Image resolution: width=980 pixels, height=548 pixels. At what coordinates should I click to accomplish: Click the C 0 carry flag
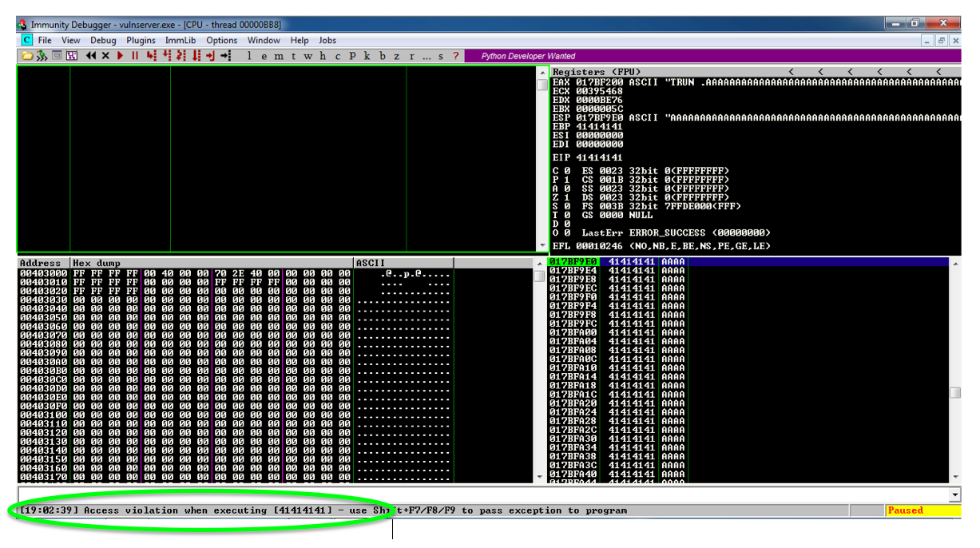coord(561,170)
